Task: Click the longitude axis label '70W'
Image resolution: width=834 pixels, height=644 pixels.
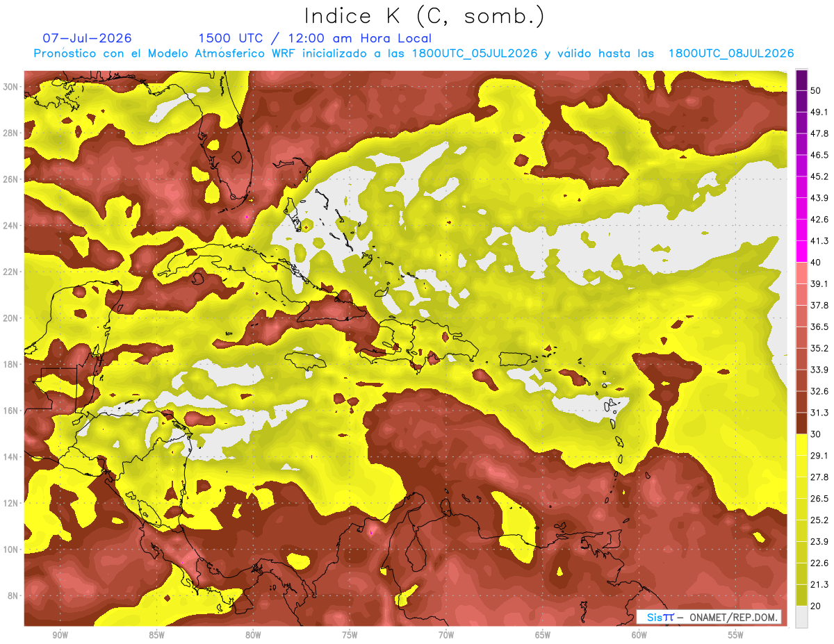Action: 446,635
